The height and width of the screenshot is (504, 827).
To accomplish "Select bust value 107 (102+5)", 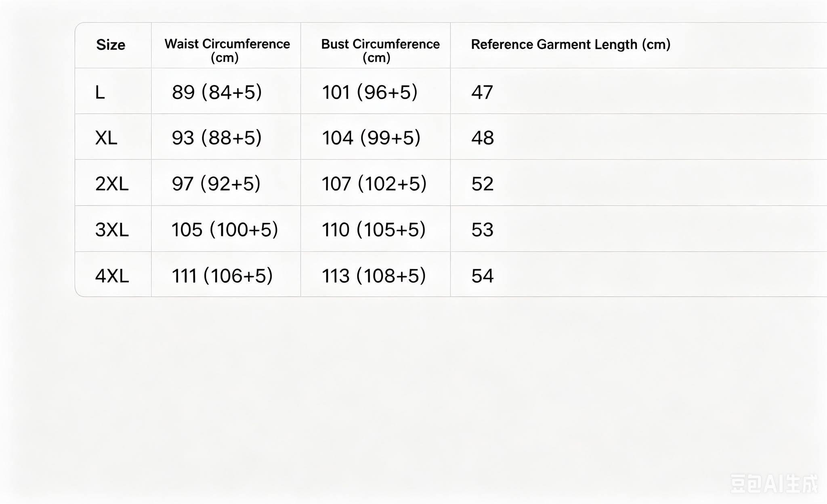I will coord(374,184).
